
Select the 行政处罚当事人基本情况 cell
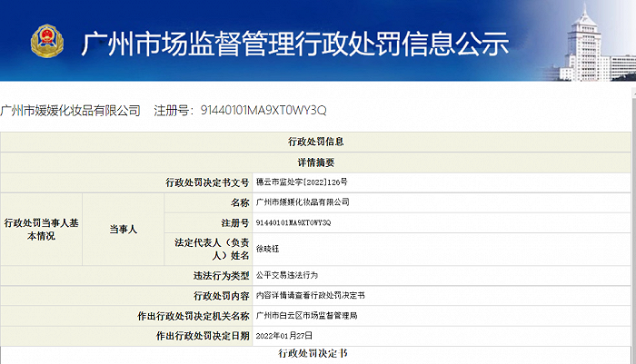point(42,229)
